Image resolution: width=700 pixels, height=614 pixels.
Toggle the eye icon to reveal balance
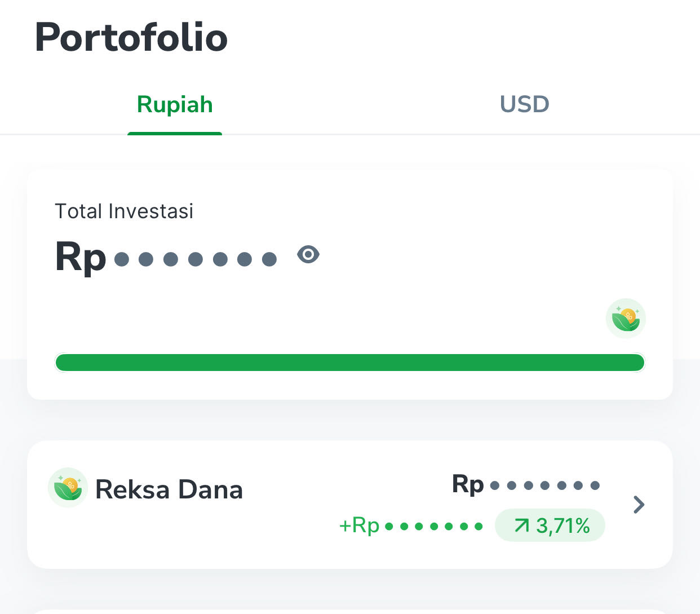(x=308, y=255)
